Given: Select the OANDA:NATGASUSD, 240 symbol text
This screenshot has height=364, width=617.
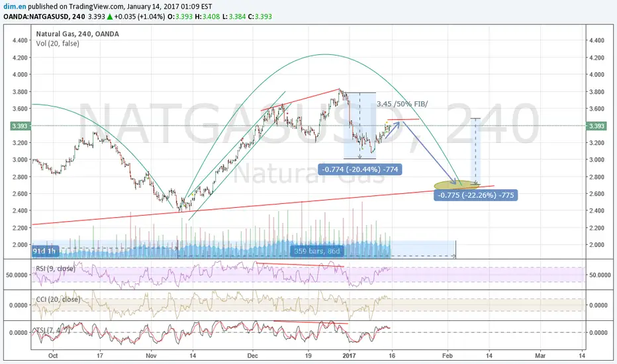Looking at the screenshot, I should click(x=44, y=17).
